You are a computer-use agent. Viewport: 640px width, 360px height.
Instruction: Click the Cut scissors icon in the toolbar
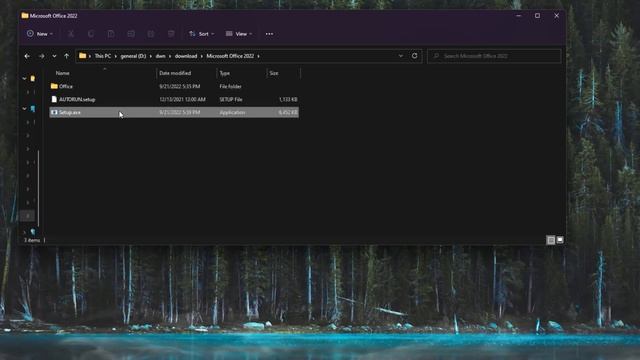click(x=71, y=34)
